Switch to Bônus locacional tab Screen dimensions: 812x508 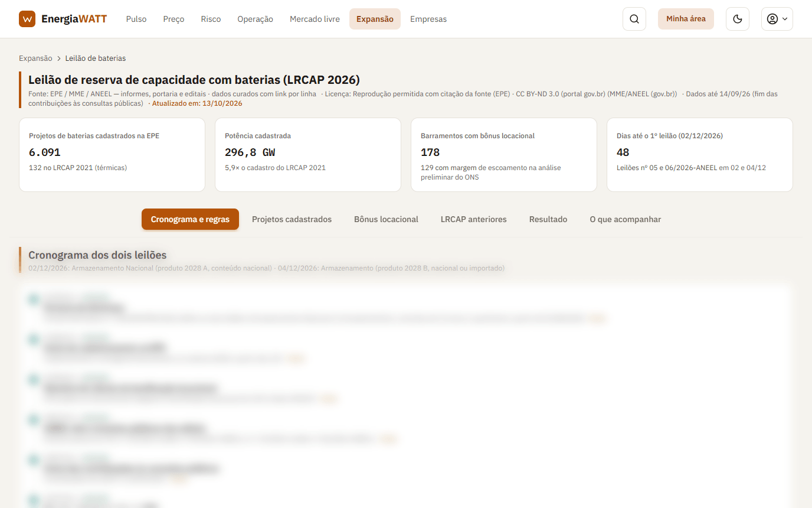(386, 219)
